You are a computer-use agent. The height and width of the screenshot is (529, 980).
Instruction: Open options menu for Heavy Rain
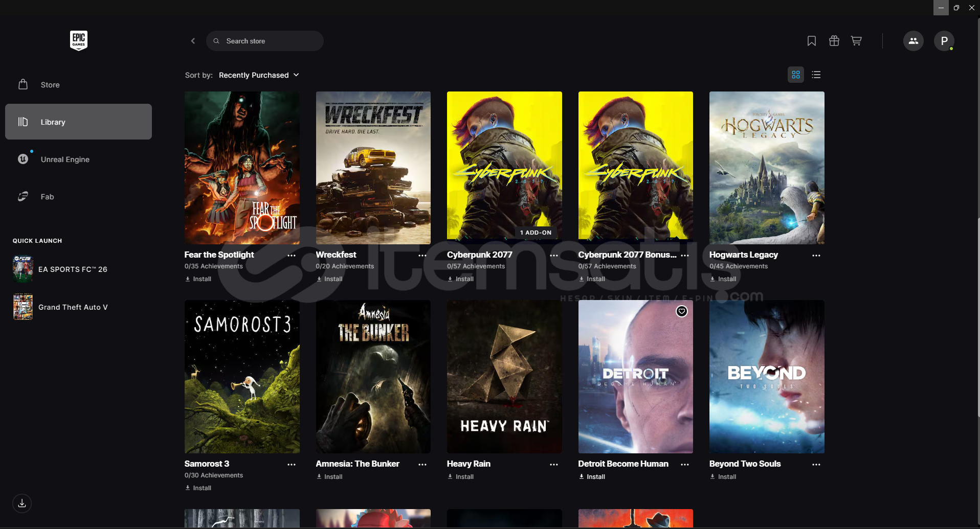(x=554, y=464)
